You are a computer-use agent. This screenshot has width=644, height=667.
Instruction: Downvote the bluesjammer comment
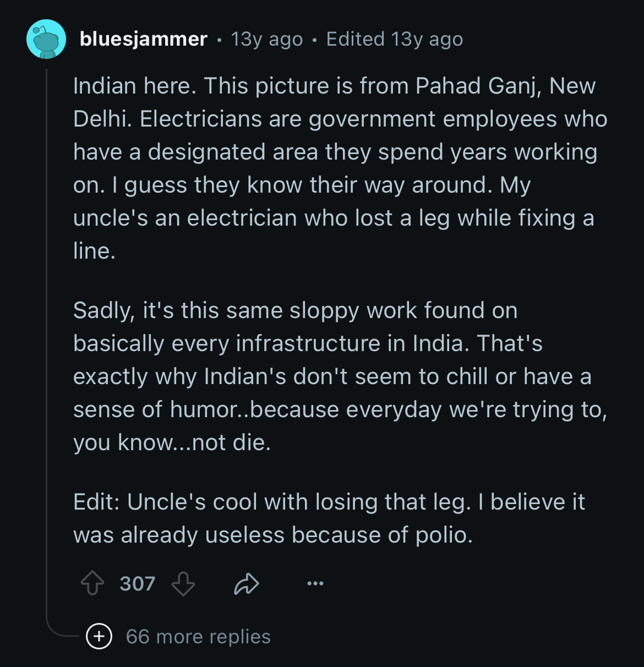[x=183, y=583]
